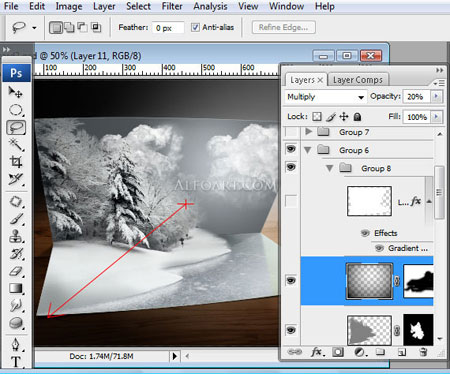Click the Refine Edge button

click(x=284, y=27)
